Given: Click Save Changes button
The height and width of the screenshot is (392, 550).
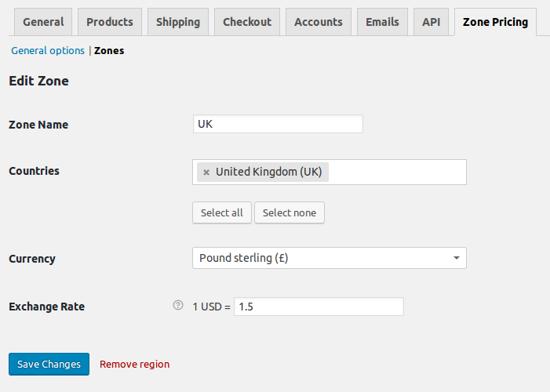Looking at the screenshot, I should tap(49, 364).
